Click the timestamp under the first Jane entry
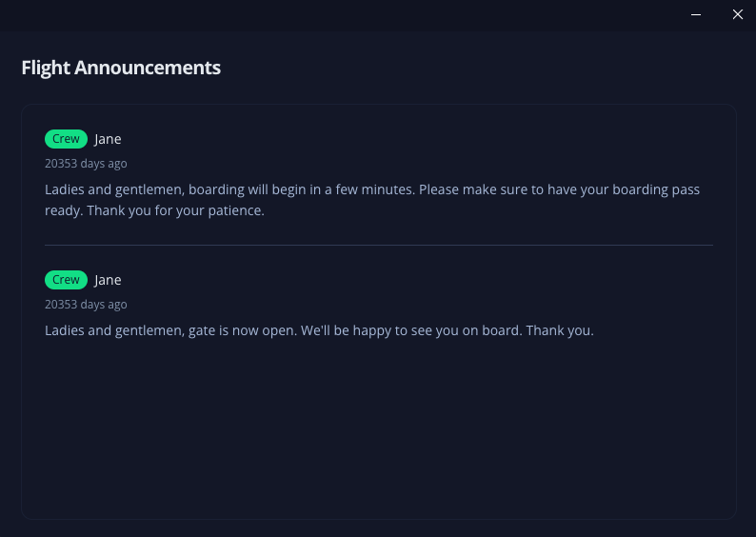 (x=86, y=164)
